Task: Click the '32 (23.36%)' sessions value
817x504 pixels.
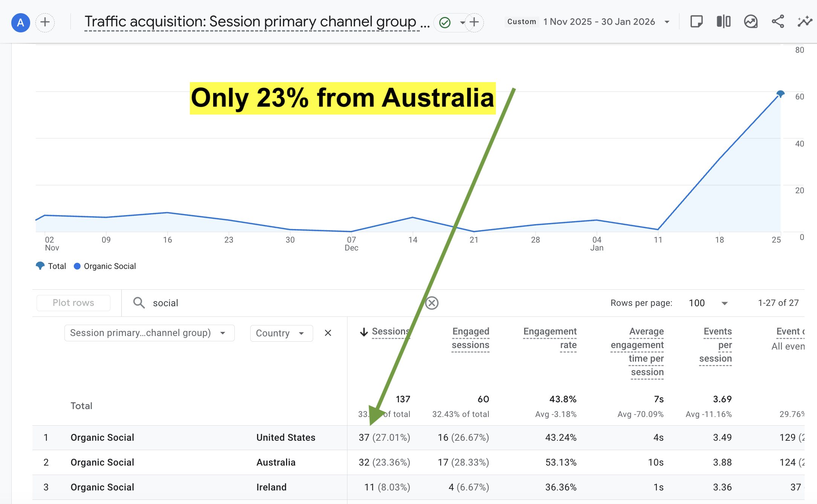Action: [384, 462]
